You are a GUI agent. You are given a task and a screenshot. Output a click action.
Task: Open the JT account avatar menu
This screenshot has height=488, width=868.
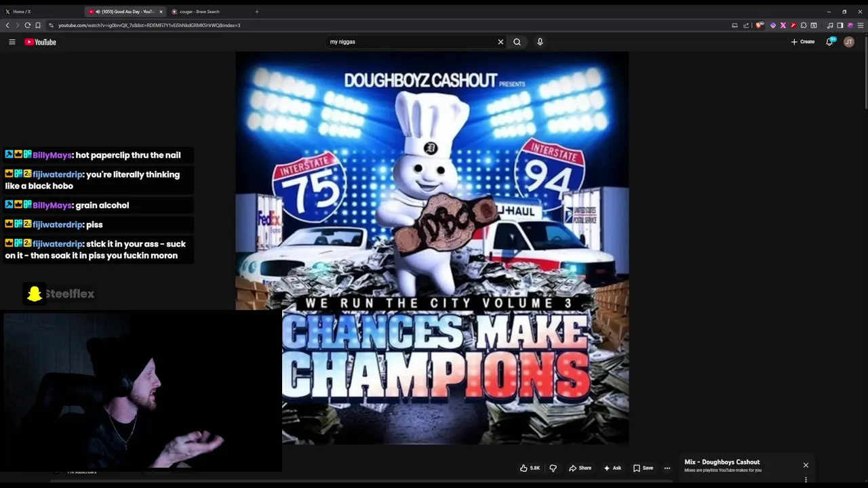click(x=849, y=42)
